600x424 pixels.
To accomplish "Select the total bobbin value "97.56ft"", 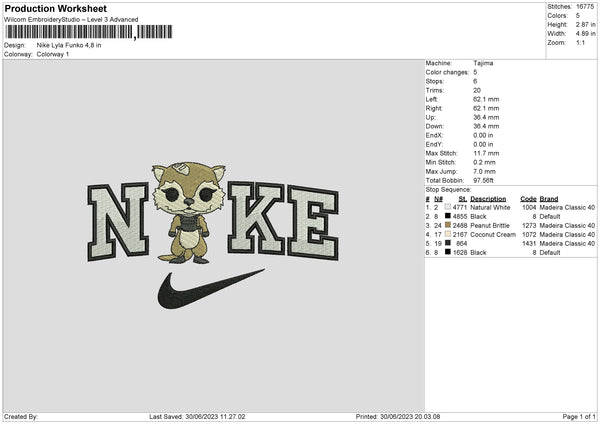I will pyautogui.click(x=484, y=181).
